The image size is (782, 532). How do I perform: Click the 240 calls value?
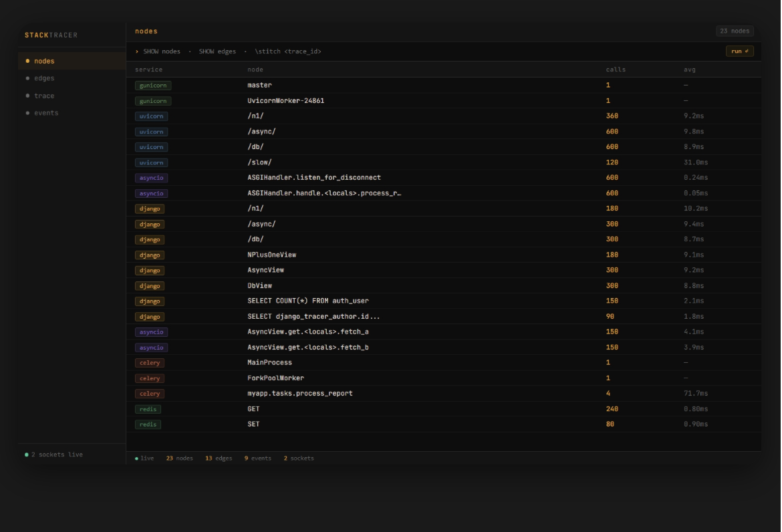tap(612, 409)
